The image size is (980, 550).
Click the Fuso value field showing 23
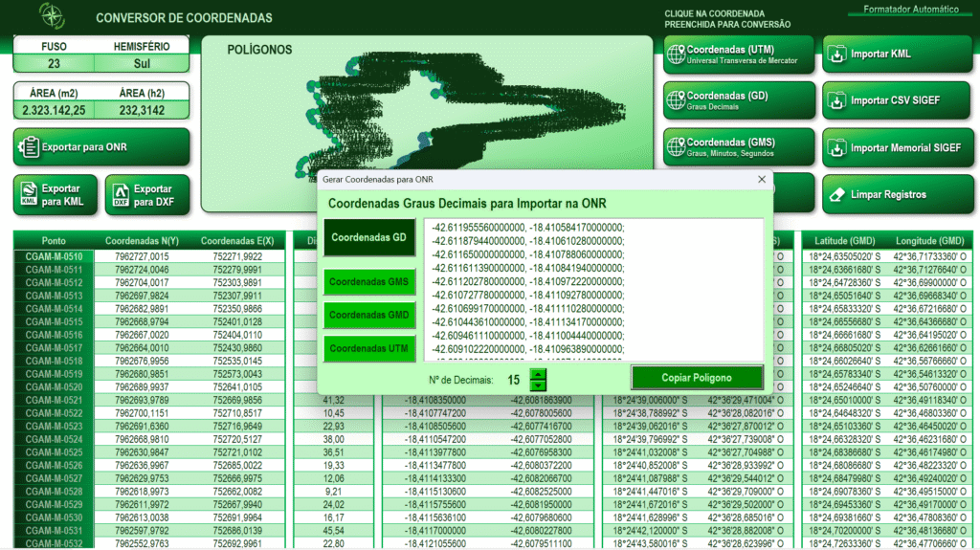click(54, 64)
